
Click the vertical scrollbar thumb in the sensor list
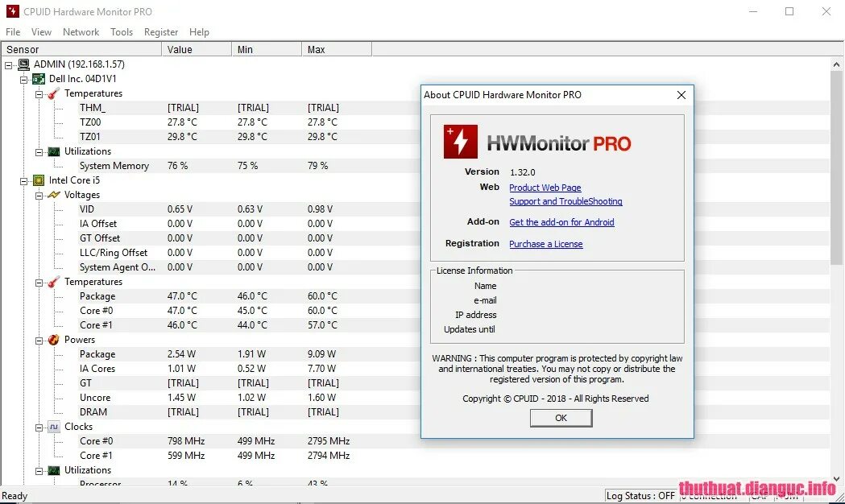click(836, 167)
